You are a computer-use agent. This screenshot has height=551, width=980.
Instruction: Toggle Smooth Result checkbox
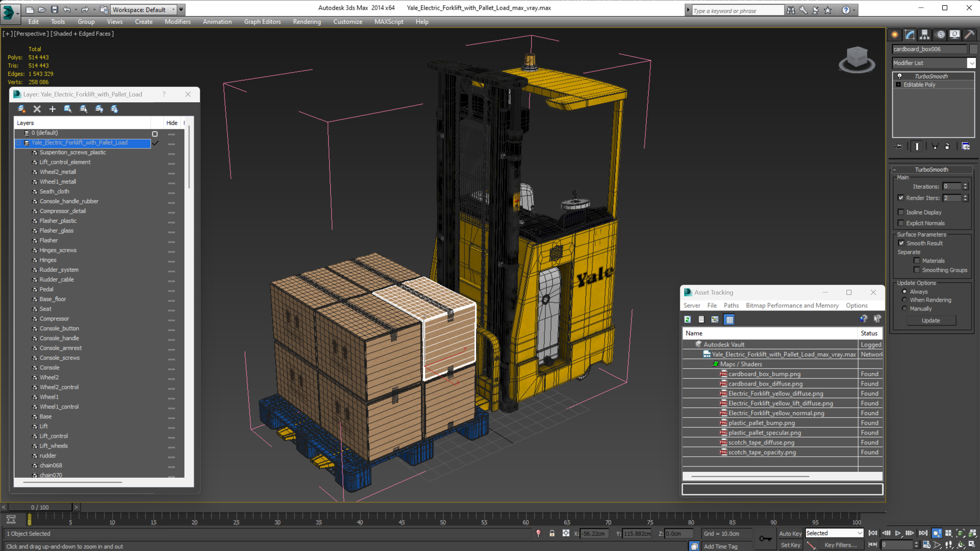coord(901,243)
